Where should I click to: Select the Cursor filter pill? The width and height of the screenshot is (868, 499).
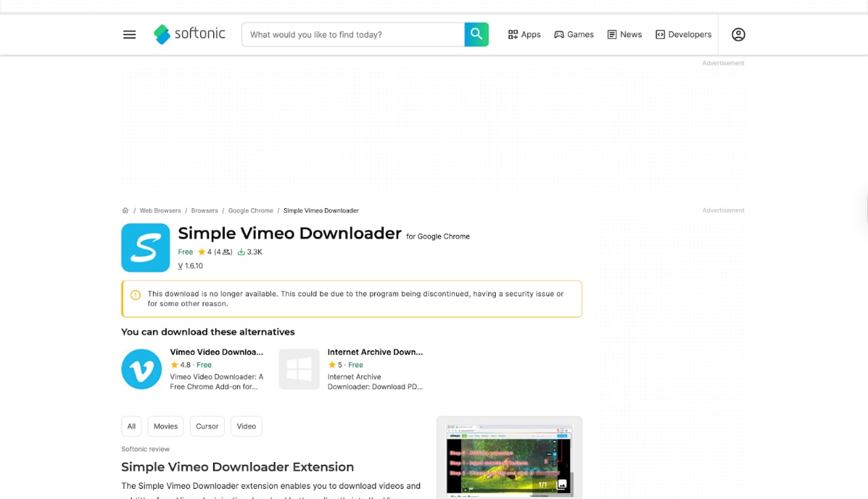click(207, 426)
